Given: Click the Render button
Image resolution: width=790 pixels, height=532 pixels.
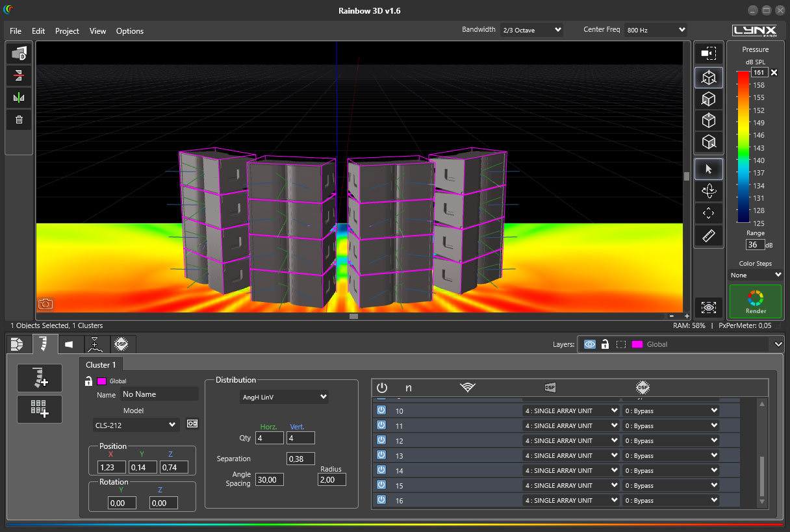Looking at the screenshot, I should (755, 301).
